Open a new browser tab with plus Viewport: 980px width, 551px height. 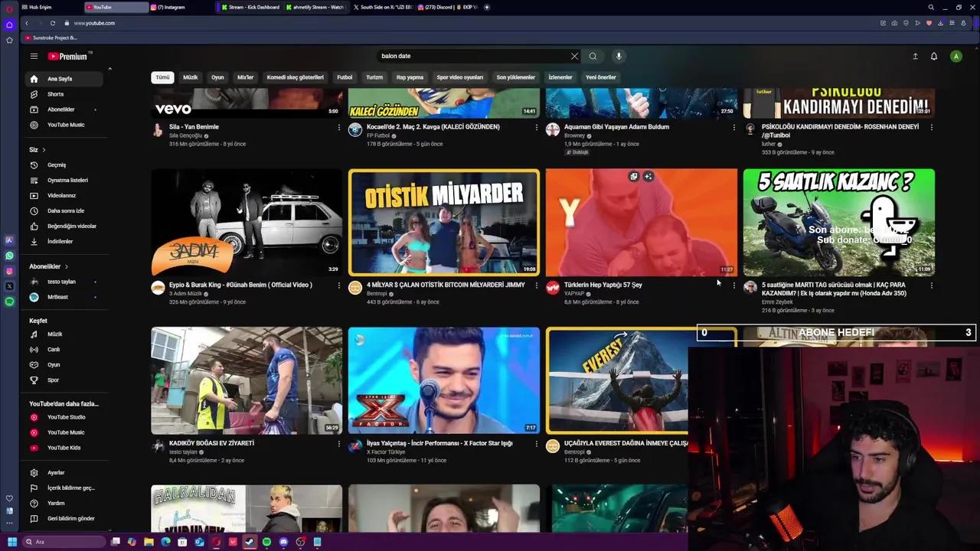[486, 7]
